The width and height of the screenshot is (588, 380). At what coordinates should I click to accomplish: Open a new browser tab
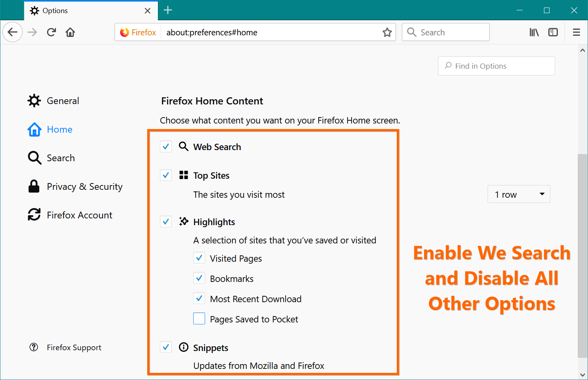(x=167, y=10)
